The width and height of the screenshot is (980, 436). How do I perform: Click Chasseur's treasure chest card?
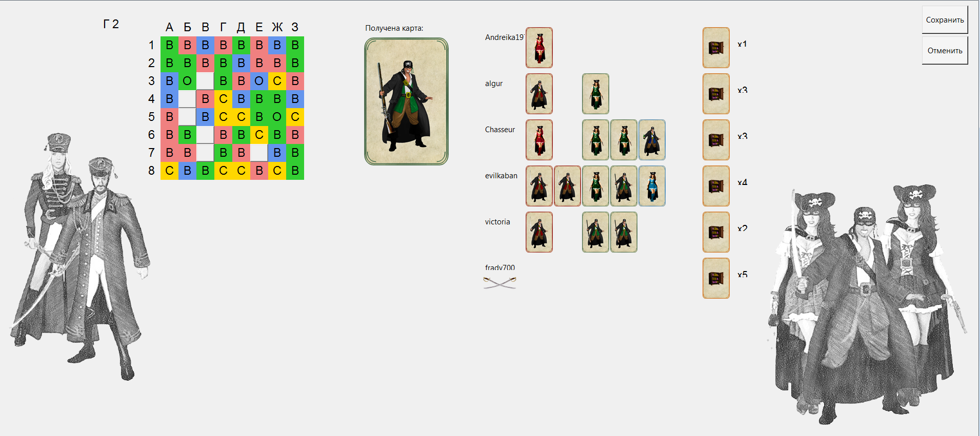click(x=716, y=140)
